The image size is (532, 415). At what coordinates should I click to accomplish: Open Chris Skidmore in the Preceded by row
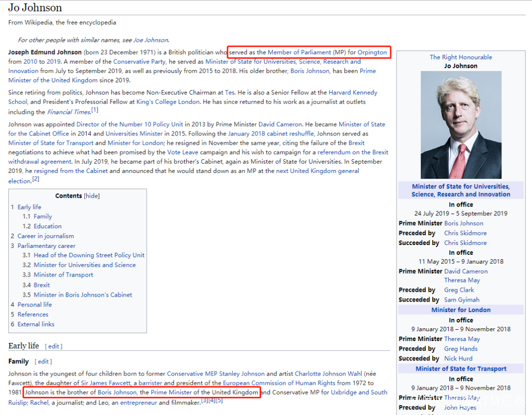pyautogui.click(x=465, y=233)
